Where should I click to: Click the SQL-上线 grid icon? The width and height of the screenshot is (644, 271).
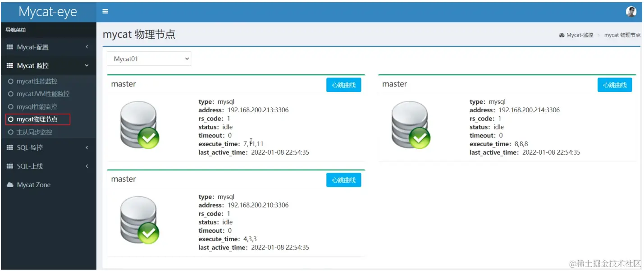(x=10, y=166)
